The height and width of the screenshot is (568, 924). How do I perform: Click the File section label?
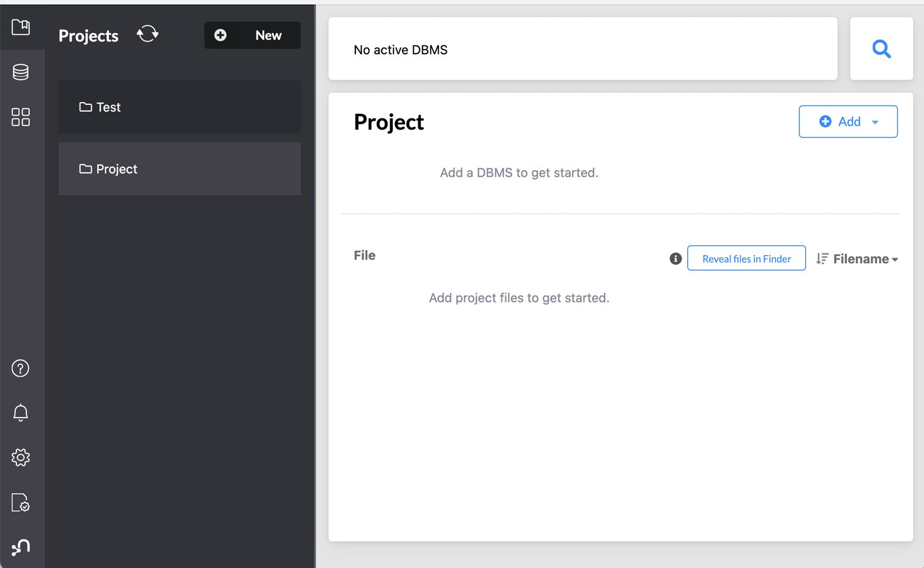[364, 255]
